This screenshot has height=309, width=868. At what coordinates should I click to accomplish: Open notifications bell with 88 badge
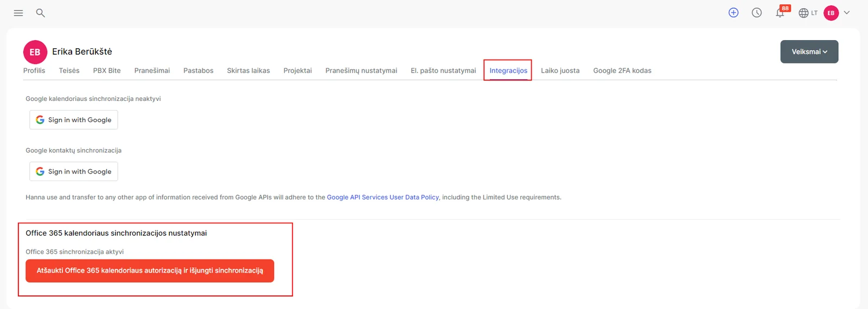coord(781,12)
